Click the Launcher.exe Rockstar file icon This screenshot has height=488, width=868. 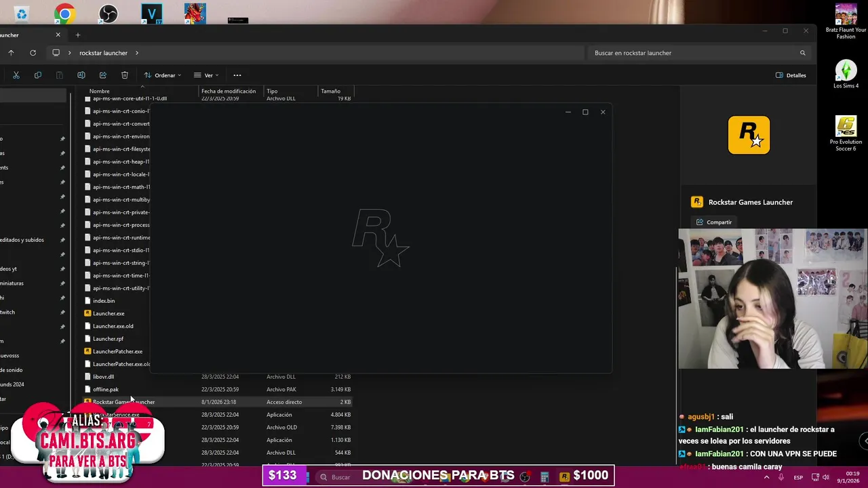[87, 313]
